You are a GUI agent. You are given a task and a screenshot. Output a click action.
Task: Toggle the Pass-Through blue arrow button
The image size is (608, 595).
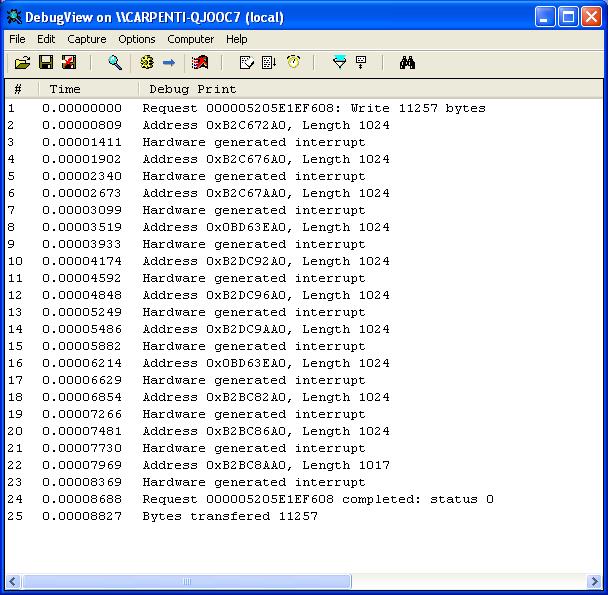tap(169, 63)
